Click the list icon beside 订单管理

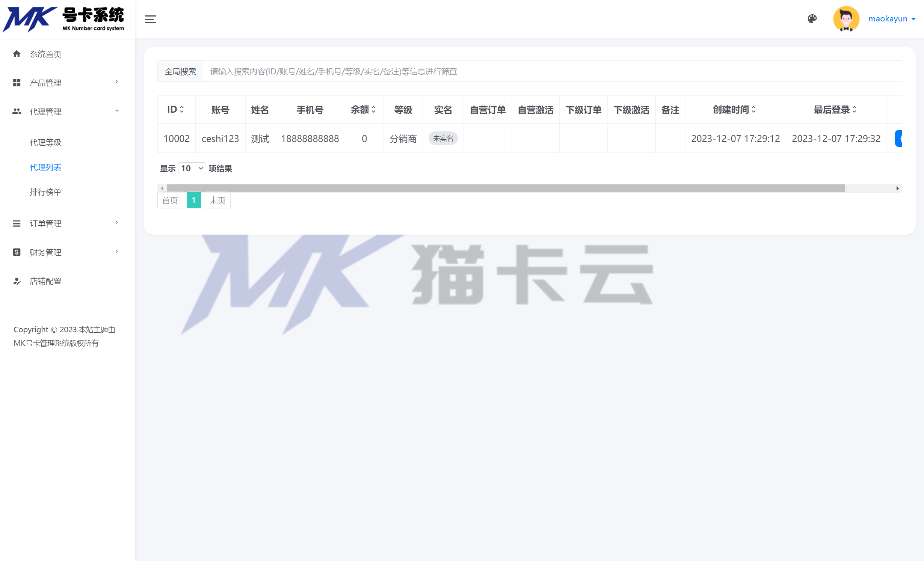click(x=17, y=223)
